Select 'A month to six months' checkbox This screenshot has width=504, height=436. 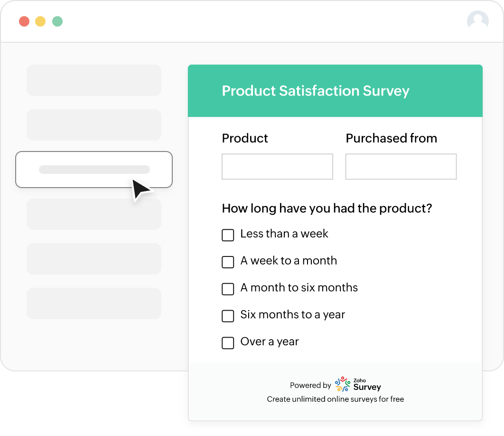(228, 289)
